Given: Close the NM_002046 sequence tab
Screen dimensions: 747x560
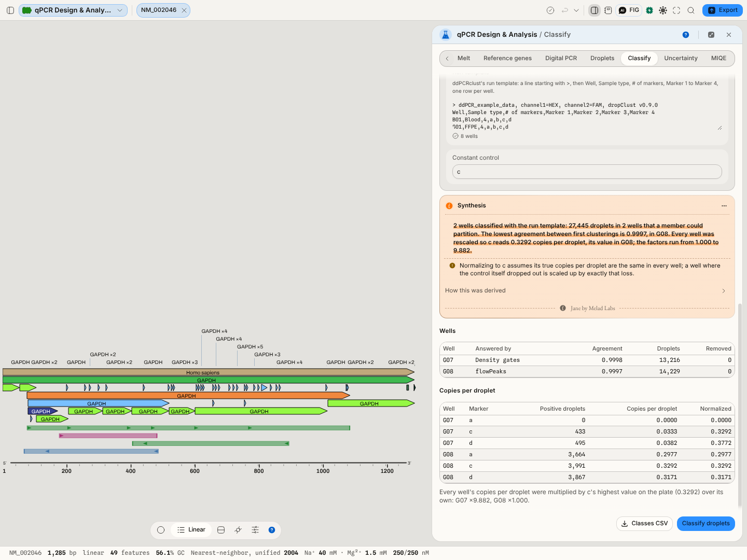Looking at the screenshot, I should pyautogui.click(x=184, y=10).
